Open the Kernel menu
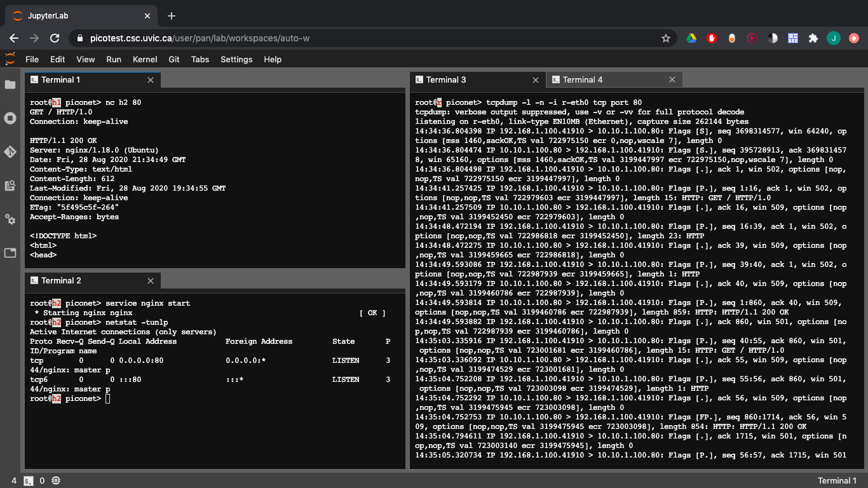The image size is (868, 488). (145, 59)
